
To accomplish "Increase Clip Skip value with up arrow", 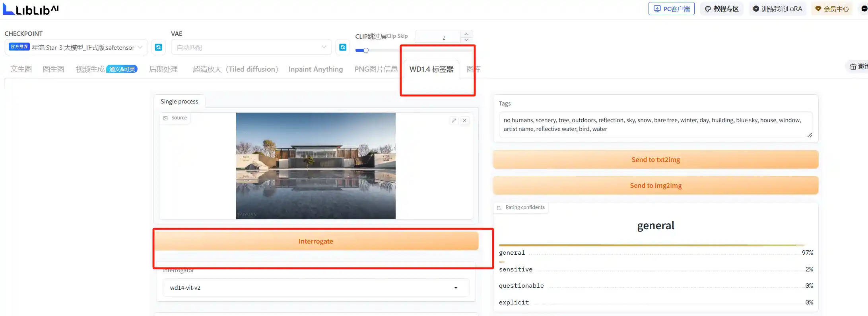I will click(466, 34).
